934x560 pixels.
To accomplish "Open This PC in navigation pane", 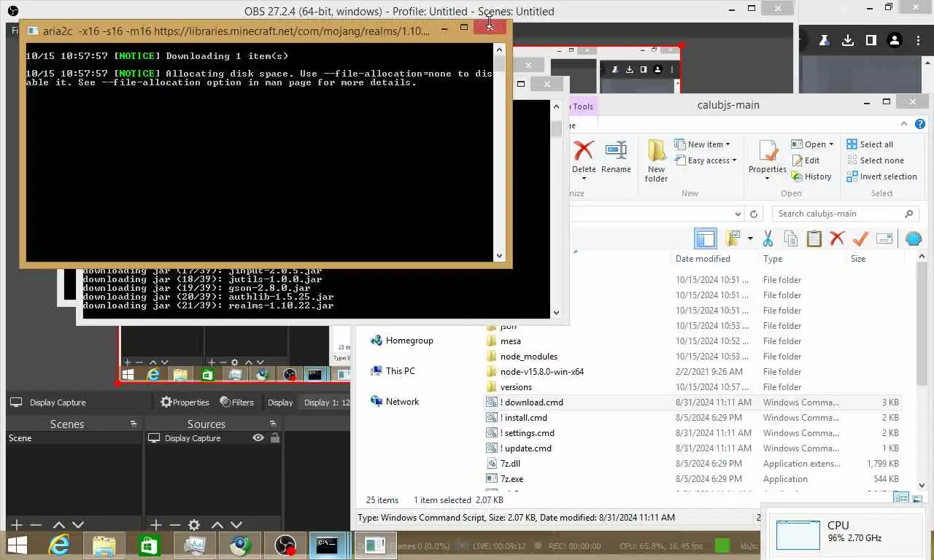I will 393,371.
